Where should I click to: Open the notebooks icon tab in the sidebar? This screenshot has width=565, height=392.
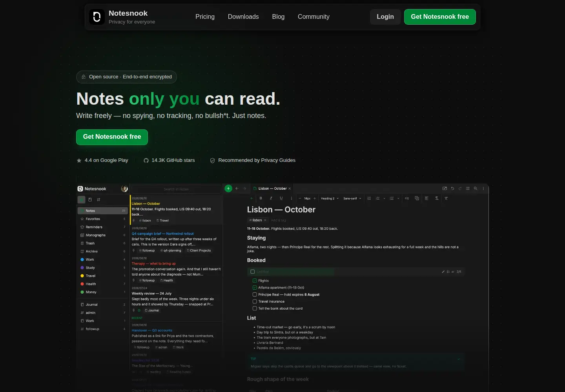[x=90, y=200]
